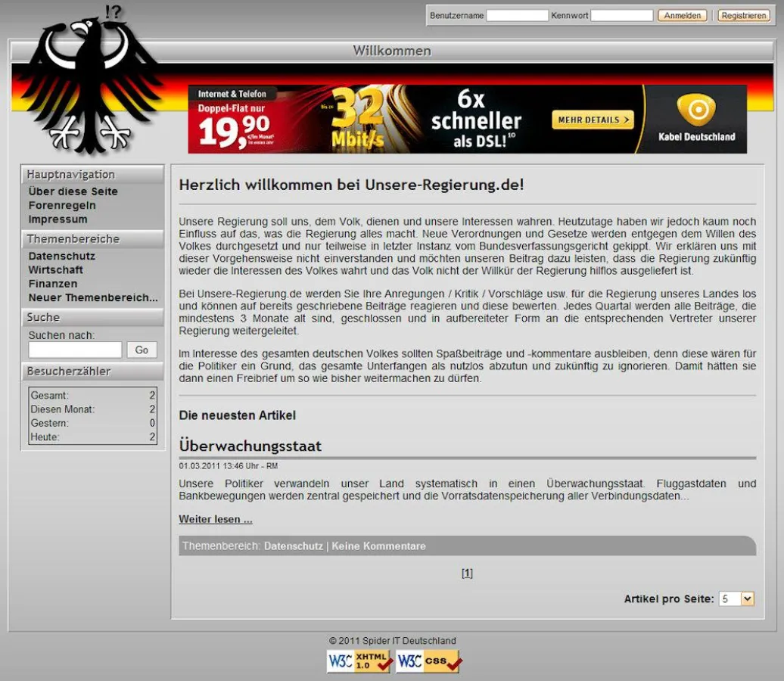The width and height of the screenshot is (784, 681).
Task: Open "Über diese Seite" in Hauptnavigation
Action: point(72,191)
